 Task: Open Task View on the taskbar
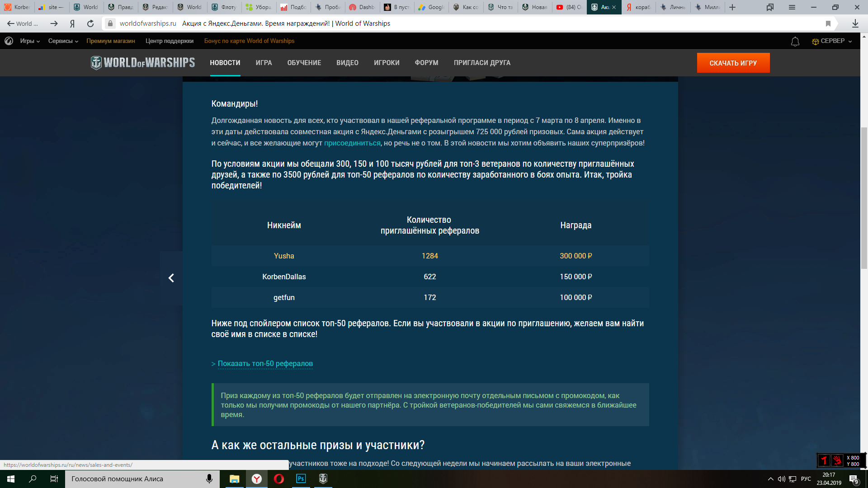(x=54, y=479)
